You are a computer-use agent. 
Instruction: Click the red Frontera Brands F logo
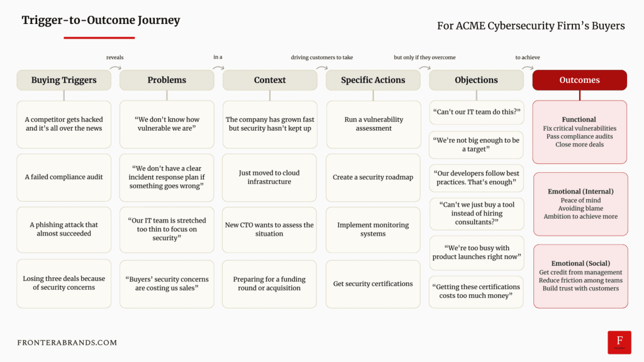tap(619, 342)
